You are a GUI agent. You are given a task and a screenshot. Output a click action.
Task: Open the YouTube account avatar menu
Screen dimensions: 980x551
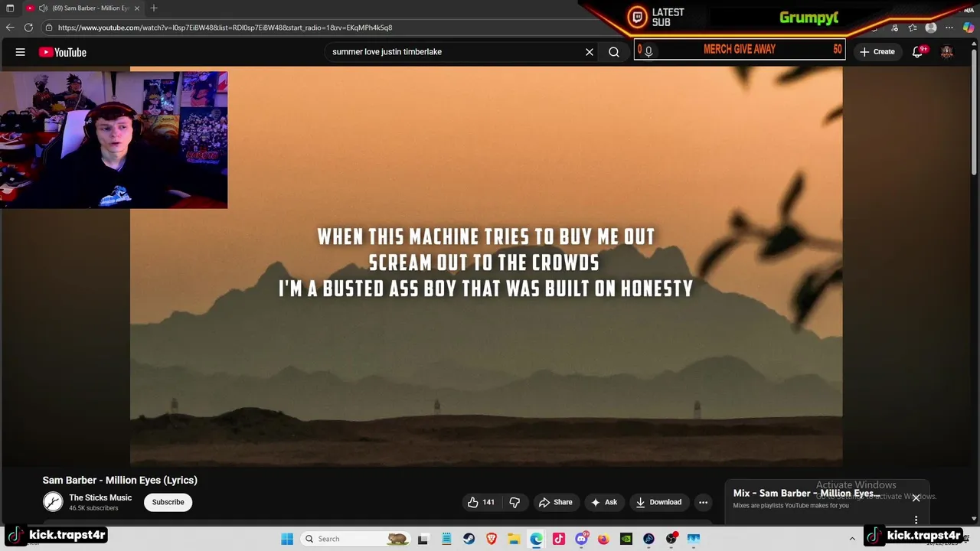coord(947,52)
